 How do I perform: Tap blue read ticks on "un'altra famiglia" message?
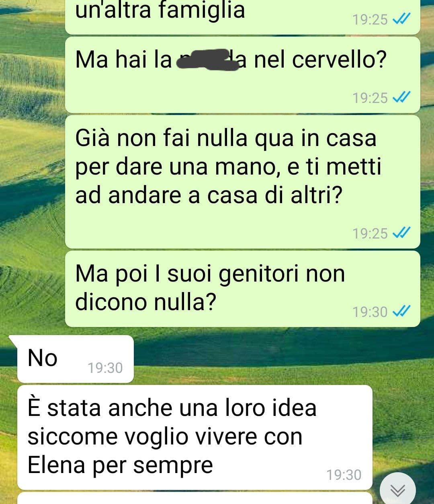pyautogui.click(x=401, y=19)
